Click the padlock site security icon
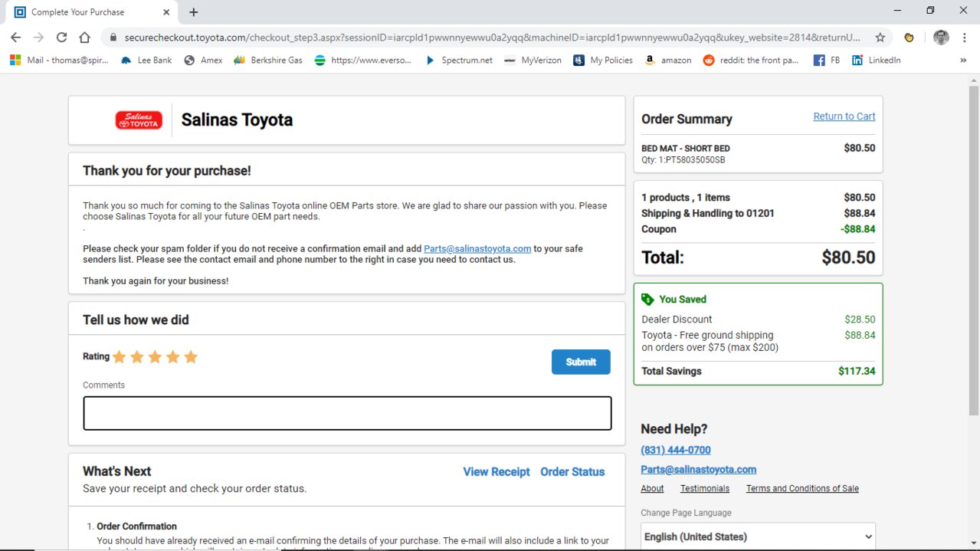 pos(113,38)
